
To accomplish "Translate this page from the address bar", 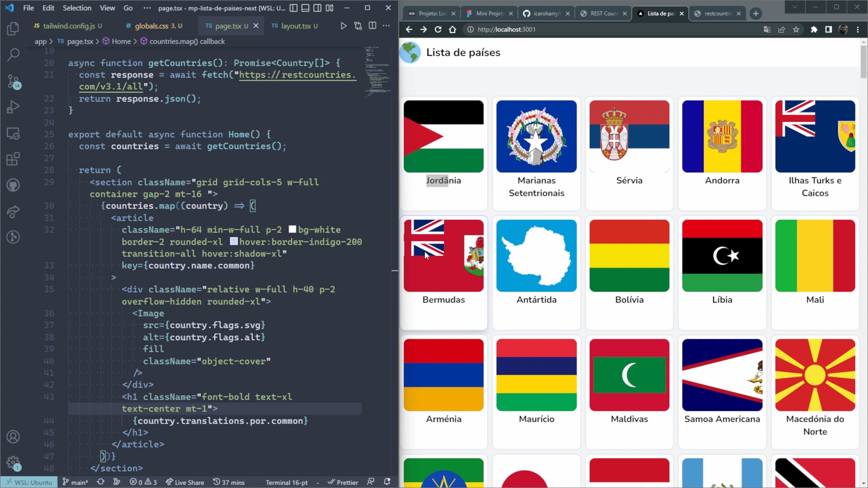I will 767,29.
